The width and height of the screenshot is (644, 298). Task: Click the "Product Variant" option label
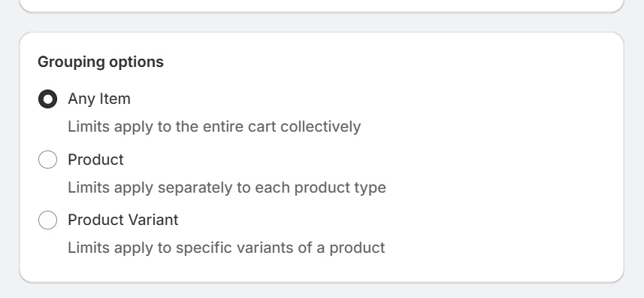point(122,220)
